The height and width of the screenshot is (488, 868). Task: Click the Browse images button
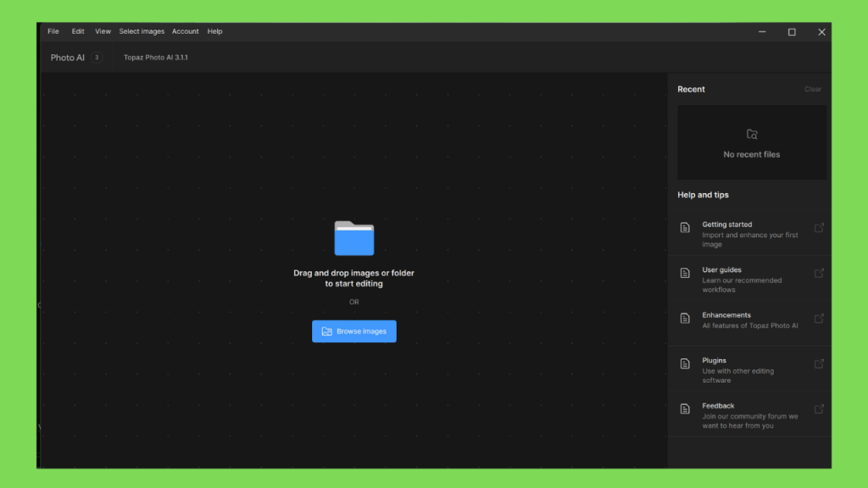click(x=353, y=331)
